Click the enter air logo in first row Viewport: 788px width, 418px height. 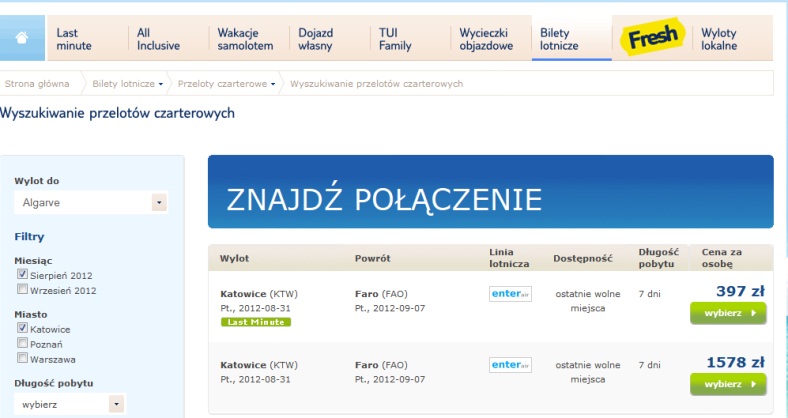[510, 294]
